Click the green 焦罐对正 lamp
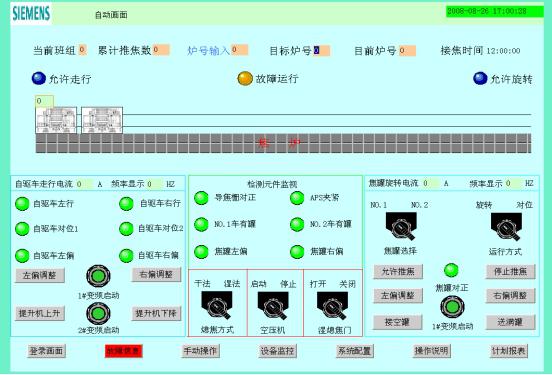Screen dimensions: 552x375 [451, 270]
